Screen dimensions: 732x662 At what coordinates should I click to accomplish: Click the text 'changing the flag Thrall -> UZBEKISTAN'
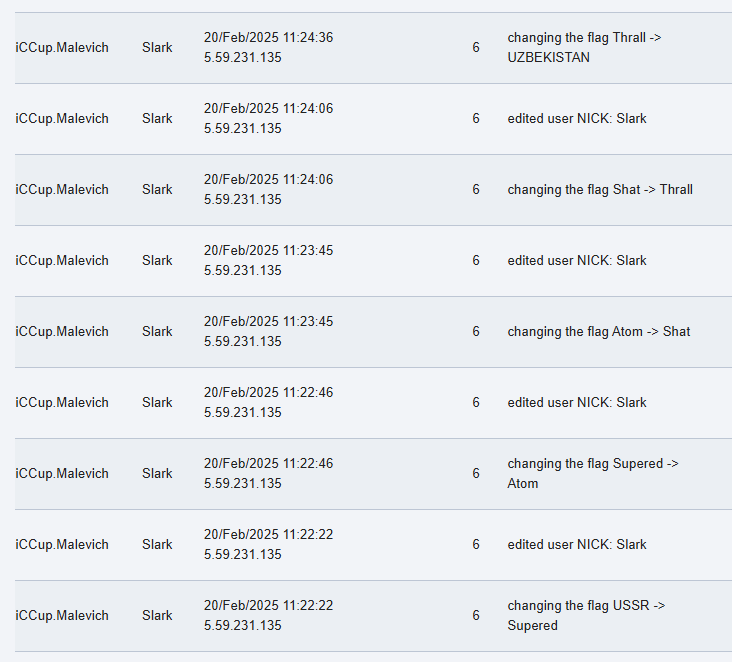click(584, 47)
